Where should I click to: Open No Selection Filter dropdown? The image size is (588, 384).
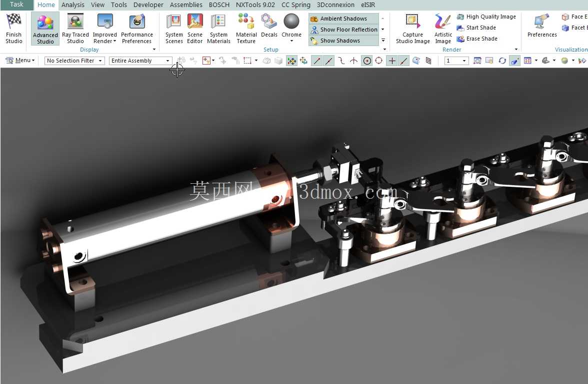pos(74,61)
